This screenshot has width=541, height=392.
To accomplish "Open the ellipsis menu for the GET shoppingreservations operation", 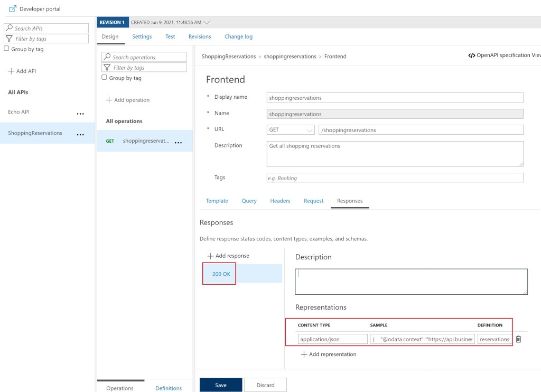I will [179, 142].
